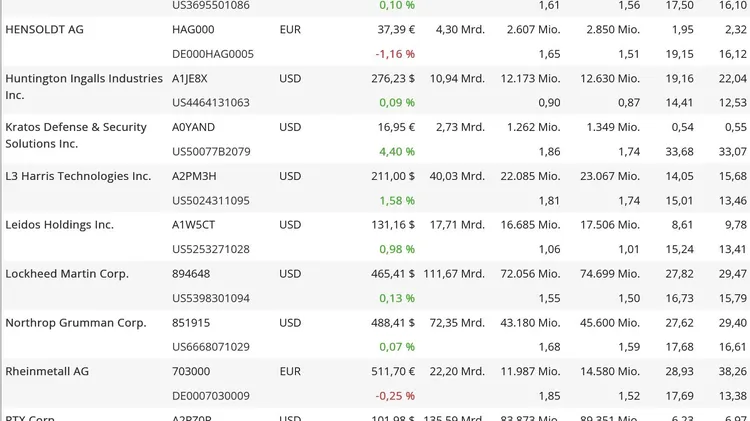Open the Rheinmetall AG stock page
The image size is (750, 421).
[47, 371]
